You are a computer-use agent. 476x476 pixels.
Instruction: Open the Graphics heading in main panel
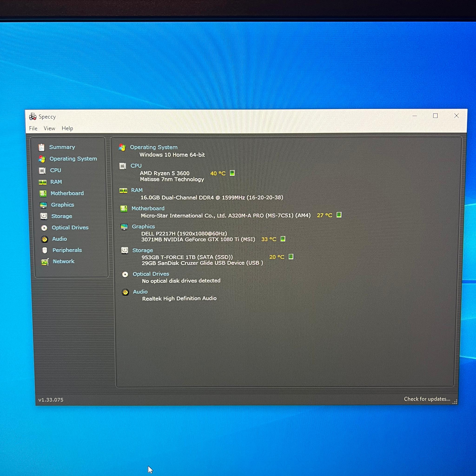click(x=143, y=226)
